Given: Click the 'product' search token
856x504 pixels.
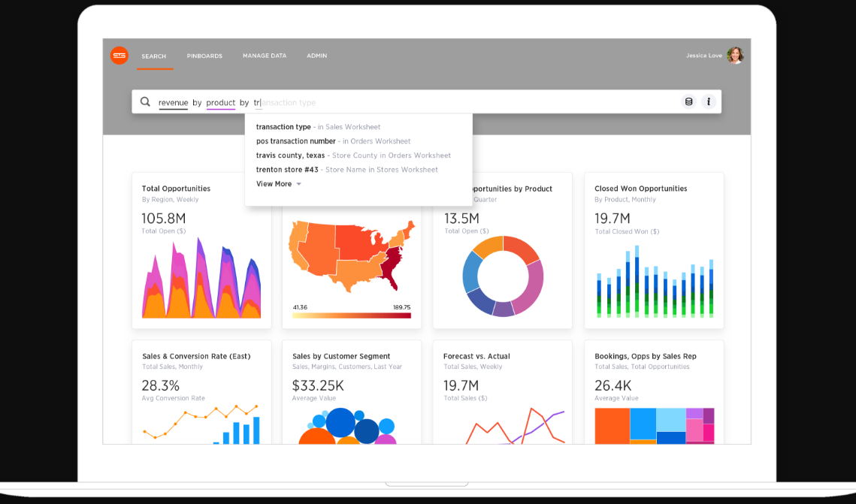Looking at the screenshot, I should tap(221, 103).
